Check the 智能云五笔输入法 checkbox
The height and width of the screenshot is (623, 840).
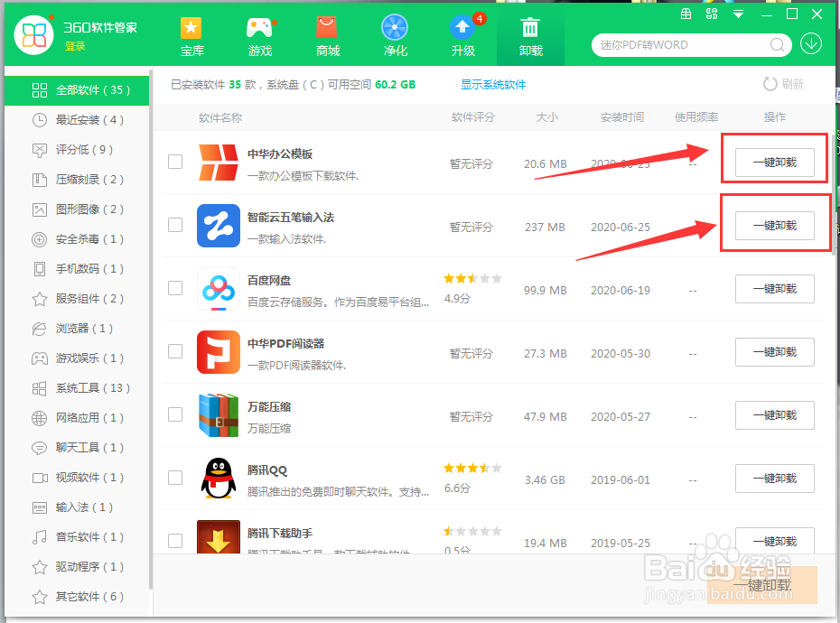pyautogui.click(x=175, y=225)
